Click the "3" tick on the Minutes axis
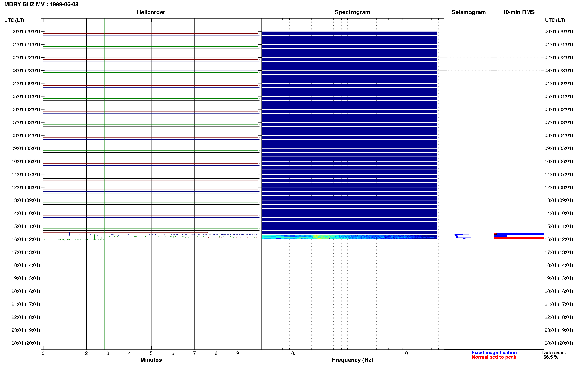 (x=108, y=353)
